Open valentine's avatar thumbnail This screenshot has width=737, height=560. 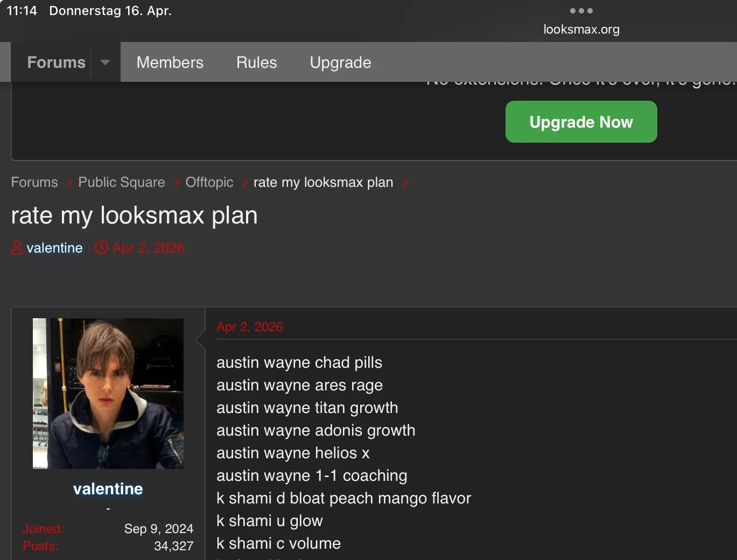coord(108,393)
